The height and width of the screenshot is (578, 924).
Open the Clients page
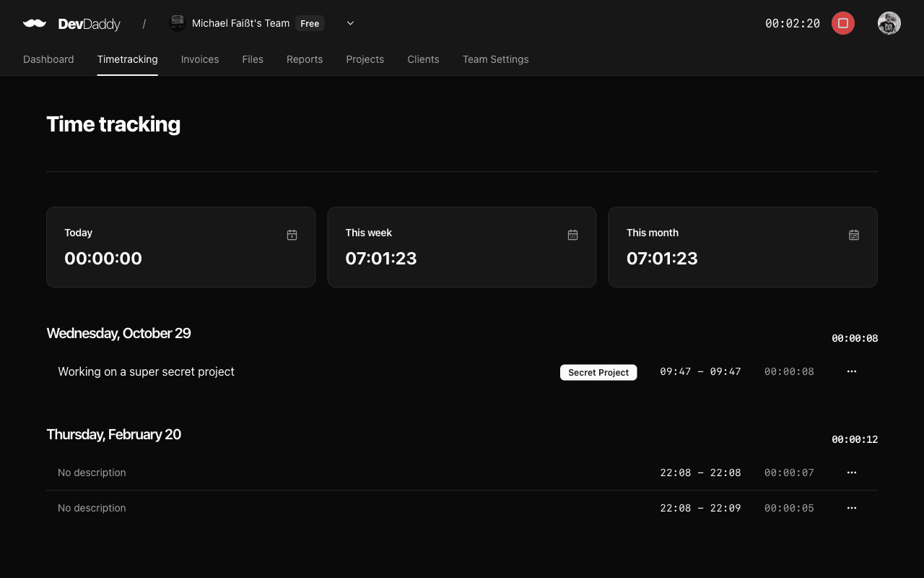click(x=423, y=59)
